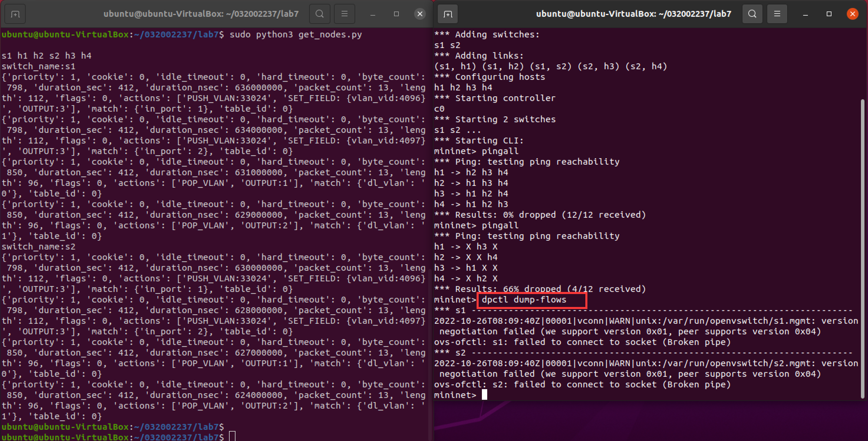Close the right terminal with orange button
868x441 pixels.
[x=852, y=14]
